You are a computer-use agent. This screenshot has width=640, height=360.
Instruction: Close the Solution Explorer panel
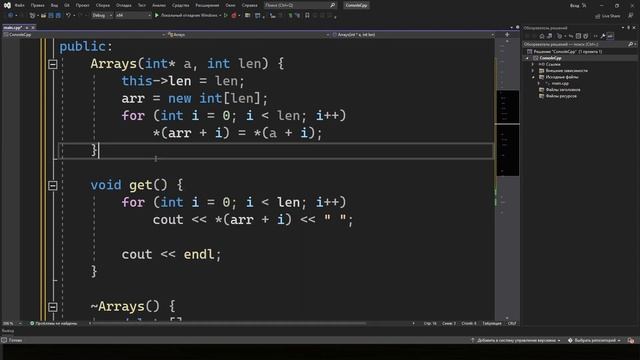(634, 28)
